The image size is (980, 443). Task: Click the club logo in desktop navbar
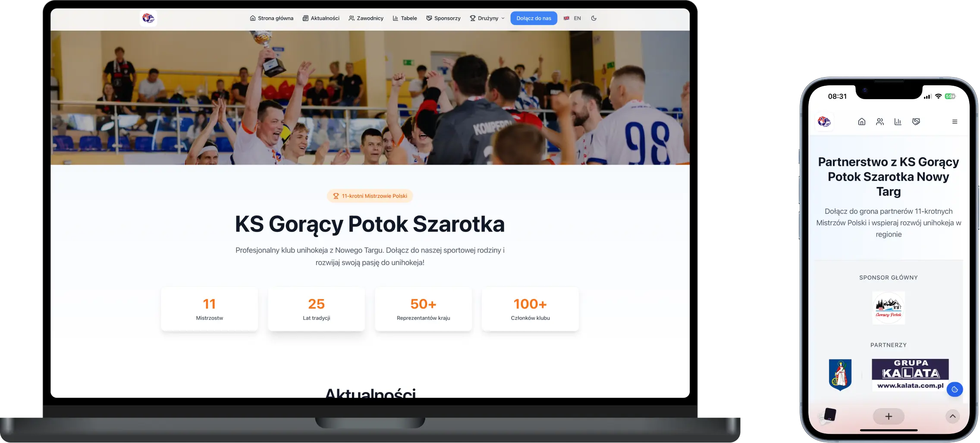pyautogui.click(x=148, y=18)
